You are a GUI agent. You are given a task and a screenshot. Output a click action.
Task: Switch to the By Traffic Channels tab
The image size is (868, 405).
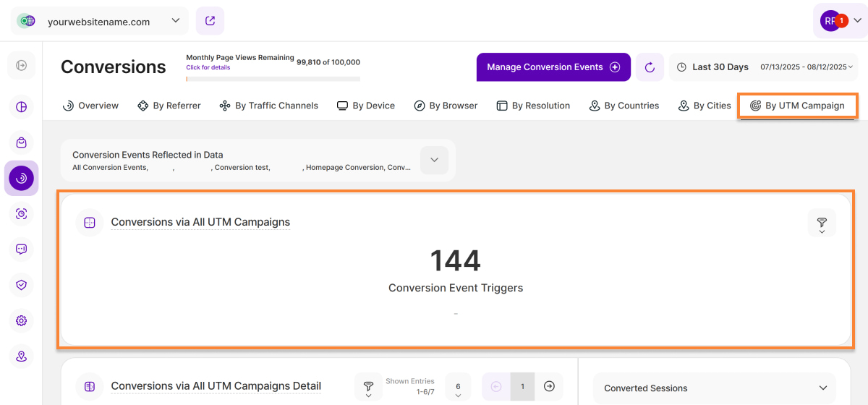(268, 106)
